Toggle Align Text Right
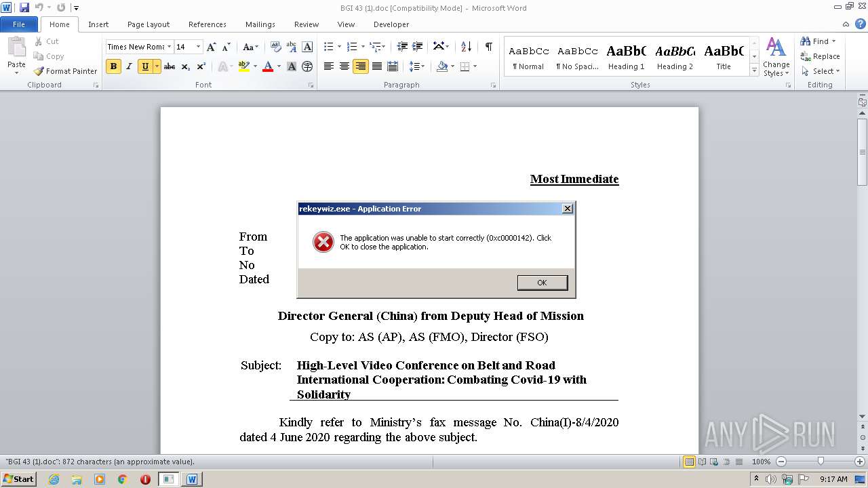This screenshot has width=868, height=488. click(360, 66)
